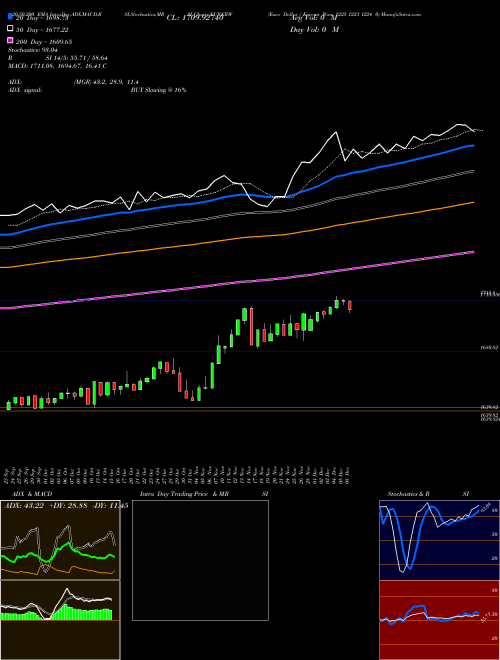
Task: Click the 'ADX: 43.22 +DY: 28.88 -DY: 11.45' readout
Action: [66, 506]
